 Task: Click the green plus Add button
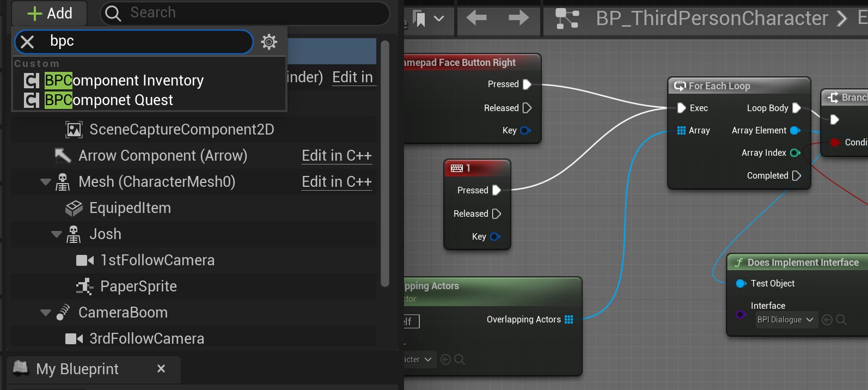tap(50, 13)
